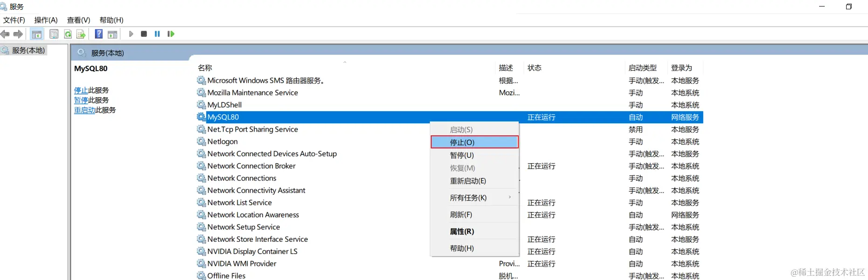Choose 重新启动(E) in the context menu
Image resolution: width=868 pixels, height=280 pixels.
click(475, 181)
